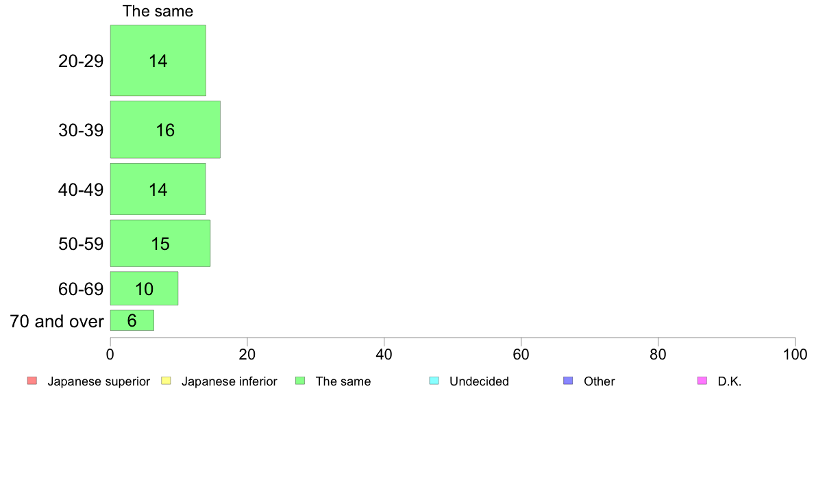Click the pink D.K. legend swatch
This screenshot has height=504, width=814.
point(702,381)
